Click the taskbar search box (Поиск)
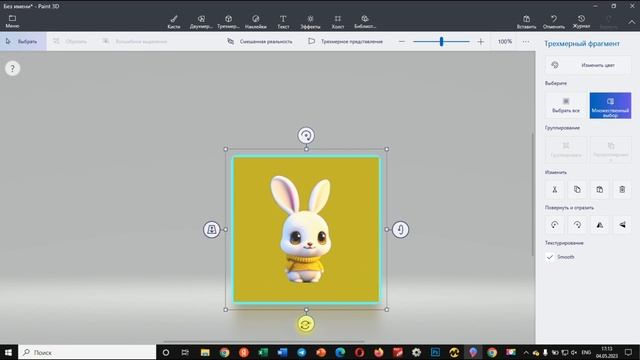The height and width of the screenshot is (360, 640). (x=87, y=352)
